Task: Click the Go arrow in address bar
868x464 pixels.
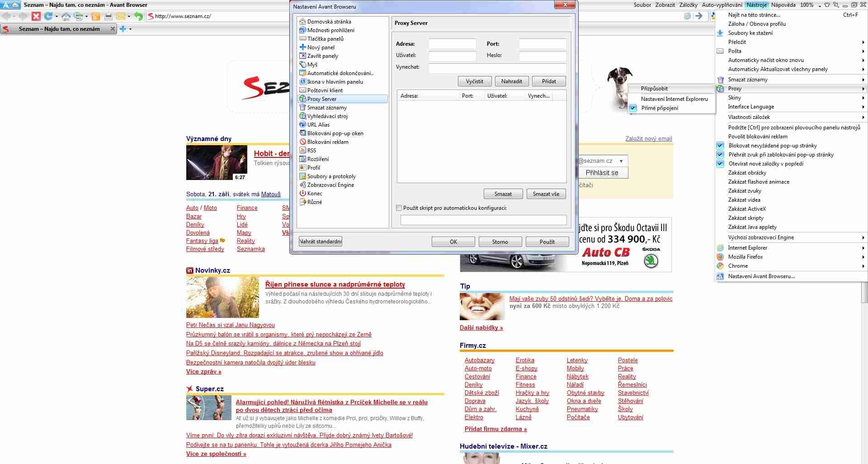Action: (x=699, y=16)
